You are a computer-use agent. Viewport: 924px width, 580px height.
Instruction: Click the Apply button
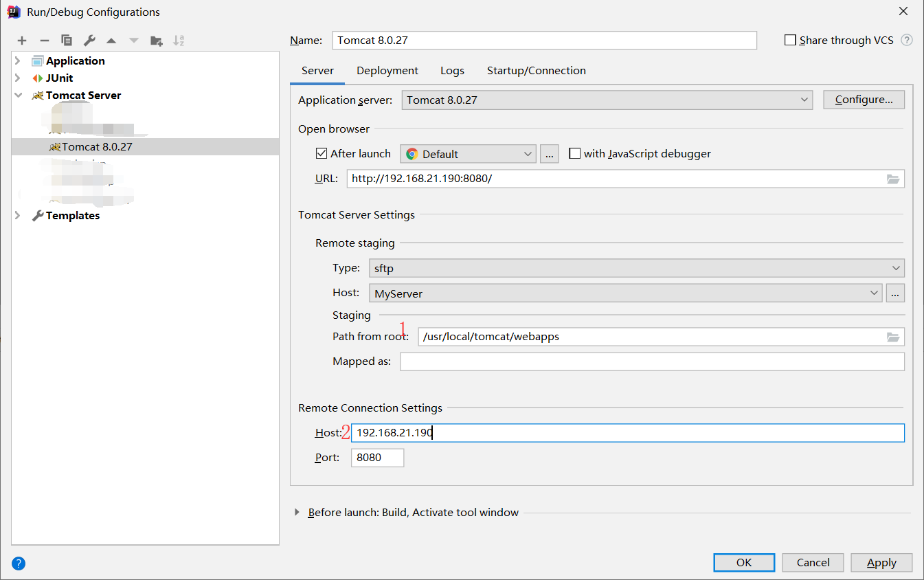click(881, 562)
